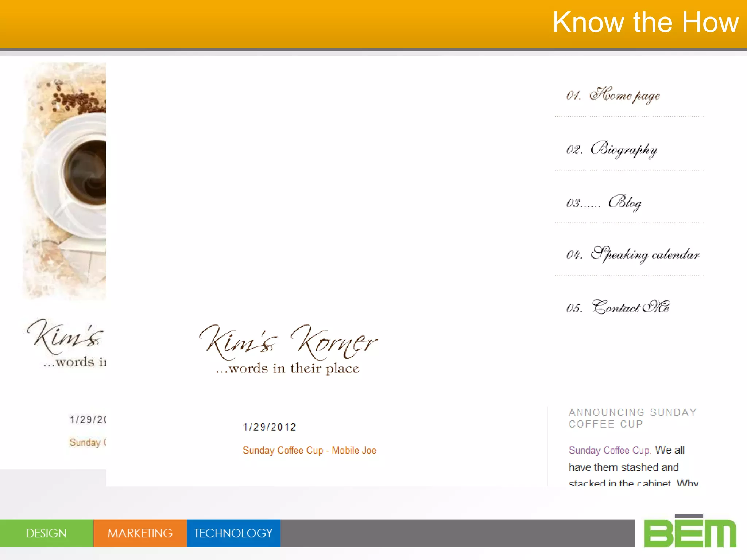The height and width of the screenshot is (560, 747).
Task: Click the Sunday Coffee Cup - Mobile Joe link
Action: click(309, 450)
